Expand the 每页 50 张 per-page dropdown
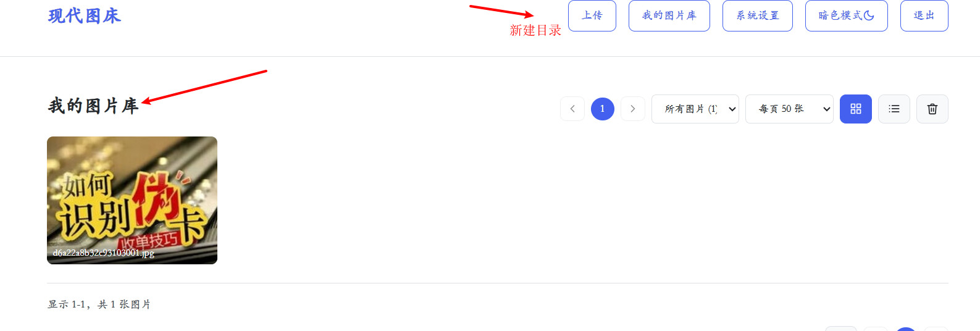 click(789, 109)
